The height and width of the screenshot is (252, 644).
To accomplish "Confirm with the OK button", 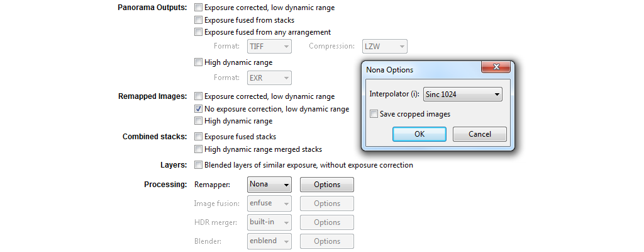I will click(x=419, y=134).
